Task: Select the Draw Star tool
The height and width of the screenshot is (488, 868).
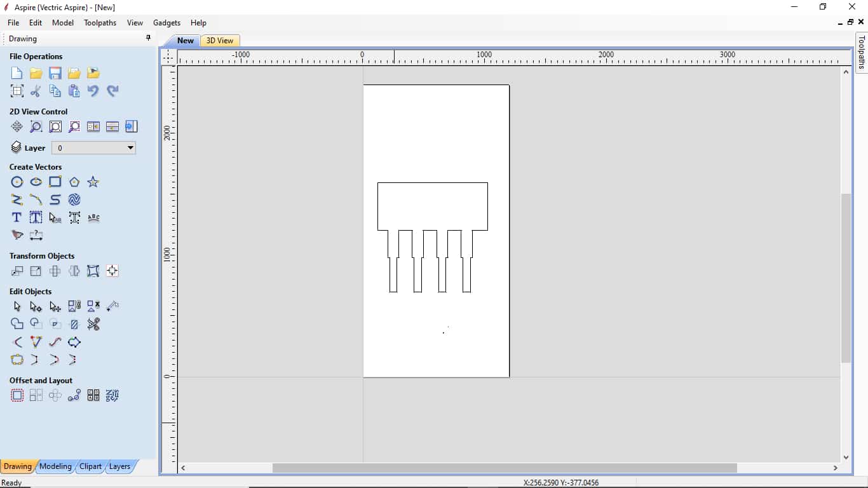Action: [93, 182]
